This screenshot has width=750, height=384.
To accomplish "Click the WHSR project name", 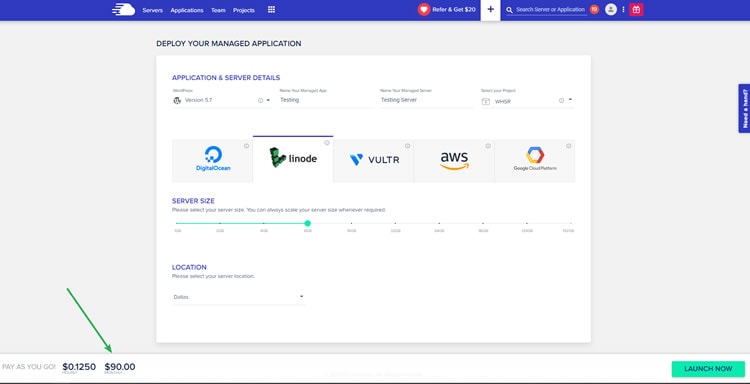I will click(503, 101).
